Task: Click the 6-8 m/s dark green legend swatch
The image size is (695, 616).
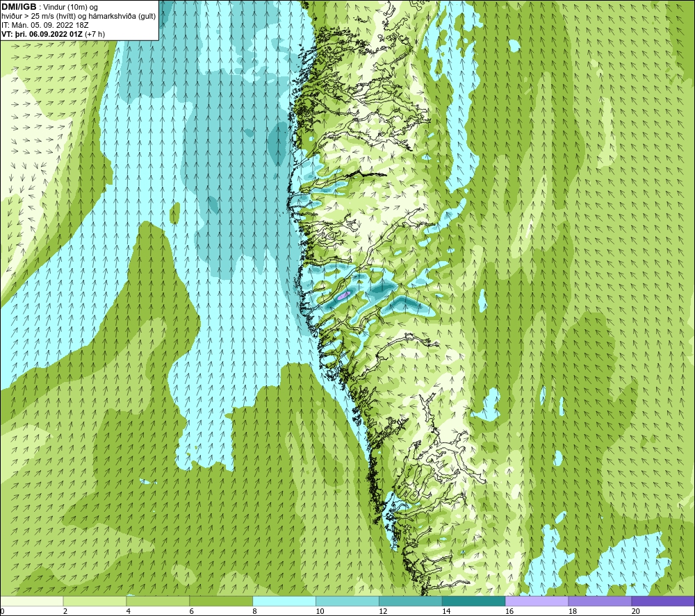Action: 221,601
